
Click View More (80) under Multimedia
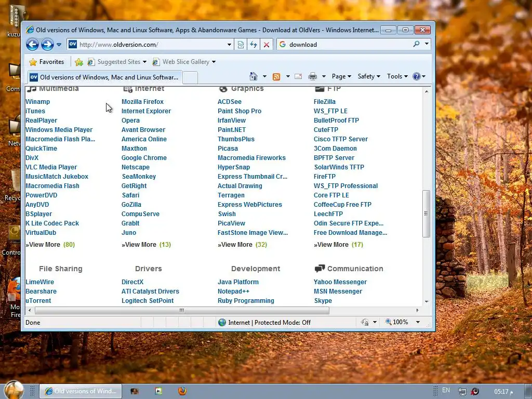50,245
